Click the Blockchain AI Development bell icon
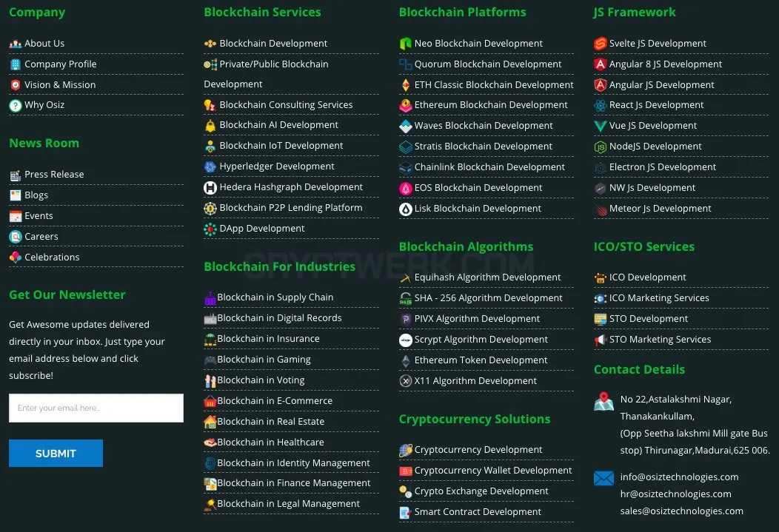The image size is (779, 532). 210,126
